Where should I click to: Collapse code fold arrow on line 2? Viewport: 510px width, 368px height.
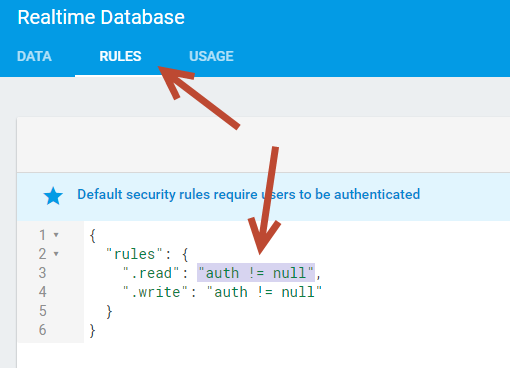pos(56,254)
